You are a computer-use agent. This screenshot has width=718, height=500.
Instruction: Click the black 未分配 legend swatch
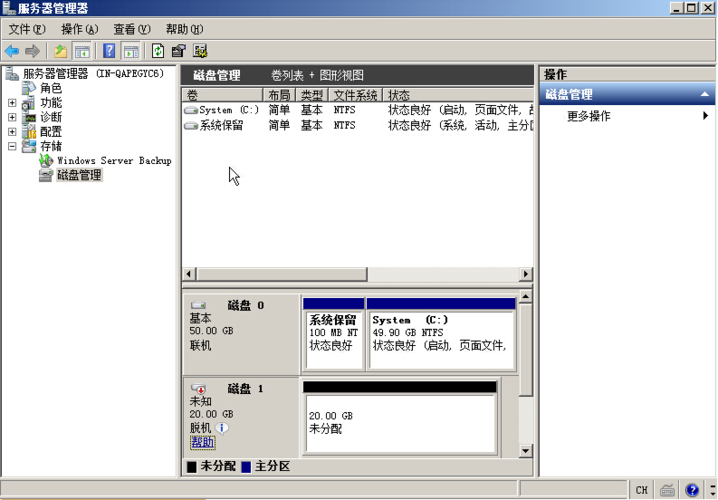192,467
